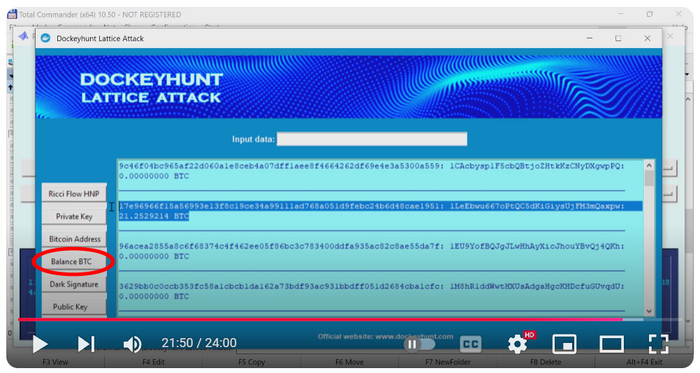Focus the Input data text field
The image size is (700, 373).
[372, 139]
